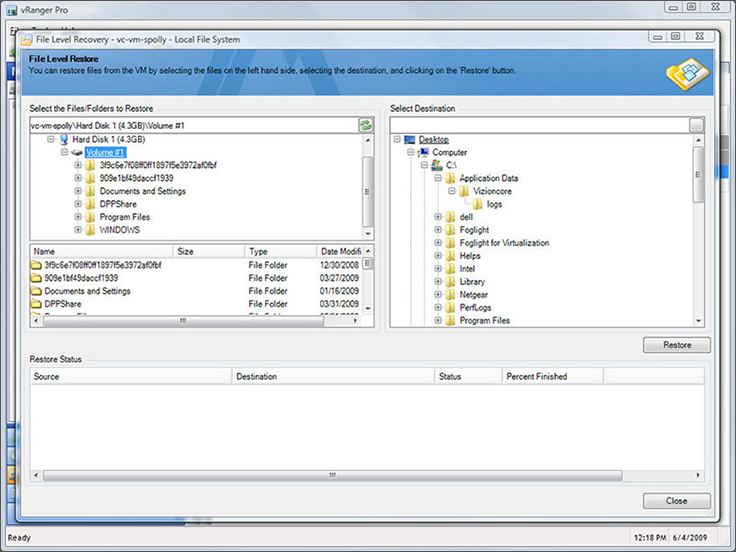Click the dell folder icon

(450, 217)
